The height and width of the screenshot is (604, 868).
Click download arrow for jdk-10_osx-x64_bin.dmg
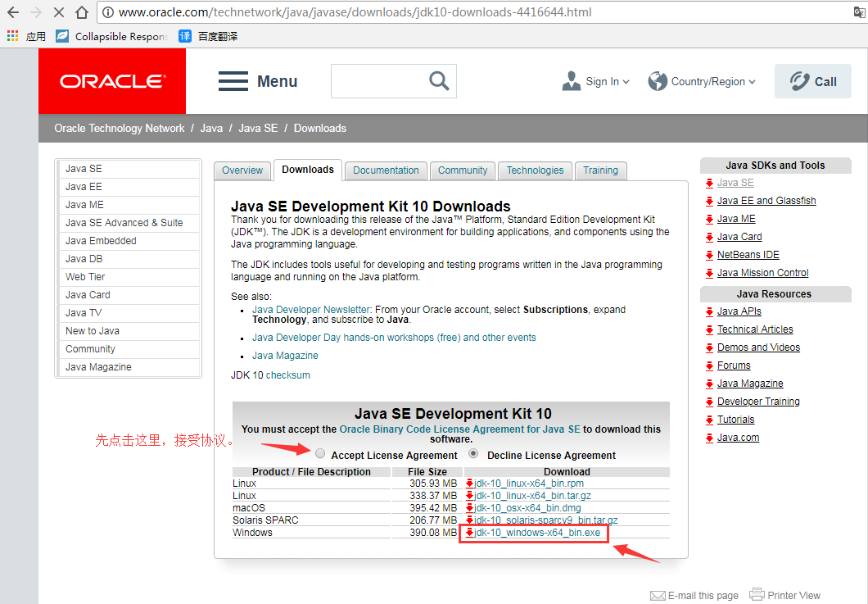[469, 508]
